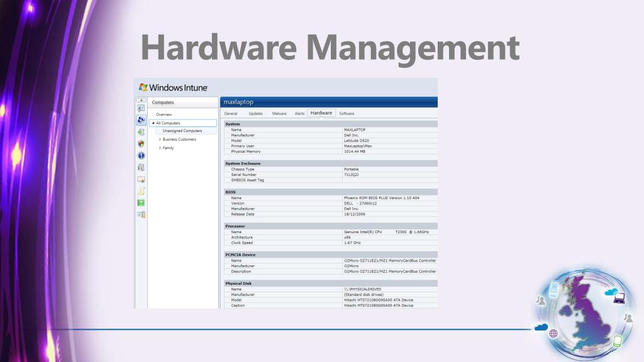The height and width of the screenshot is (362, 644).
Task: Click the (Standard disk drives) manufacturer value
Action: tap(364, 295)
